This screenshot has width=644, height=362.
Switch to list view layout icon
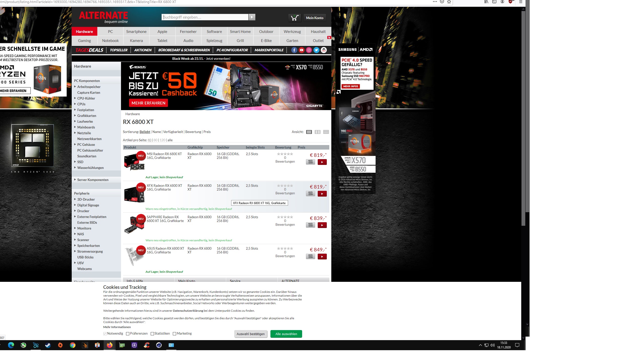coord(309,132)
